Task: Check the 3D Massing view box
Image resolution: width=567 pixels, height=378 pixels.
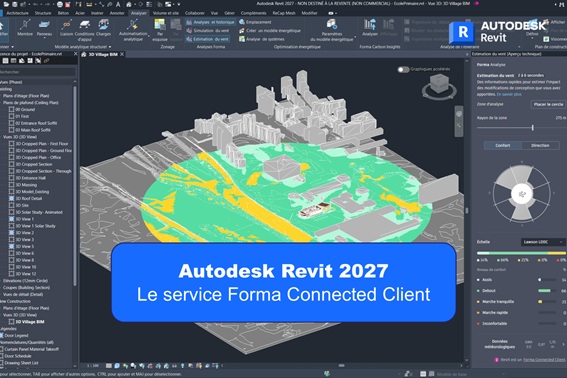Action: tap(12, 184)
